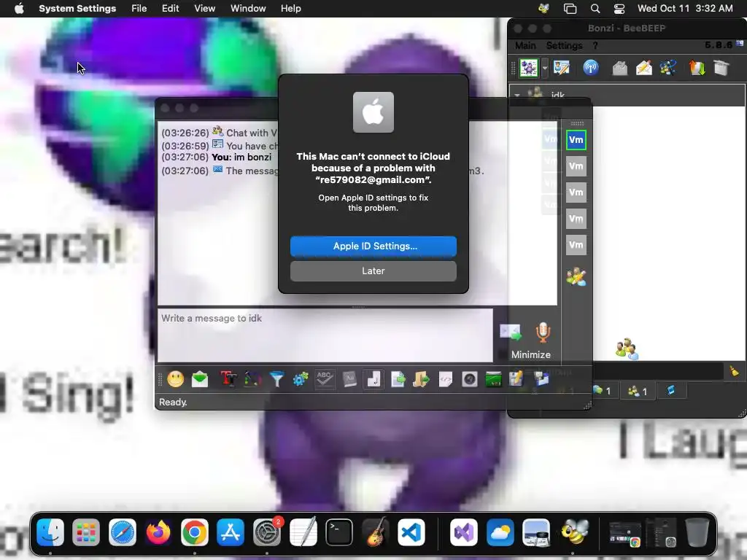Viewport: 747px width, 560px height.
Task: Click the group users icon in BeeBEEP list
Action: 627,349
